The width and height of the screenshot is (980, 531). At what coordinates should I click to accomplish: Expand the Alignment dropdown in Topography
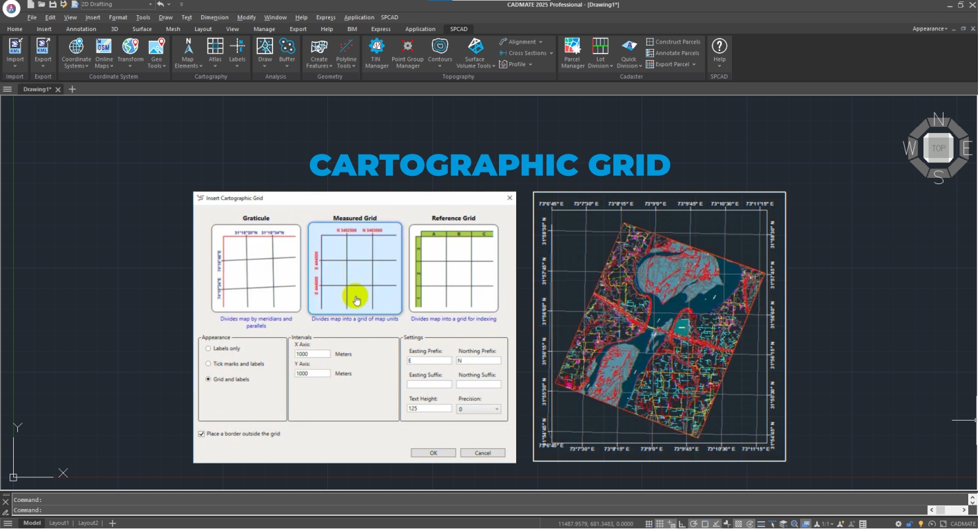coord(521,42)
